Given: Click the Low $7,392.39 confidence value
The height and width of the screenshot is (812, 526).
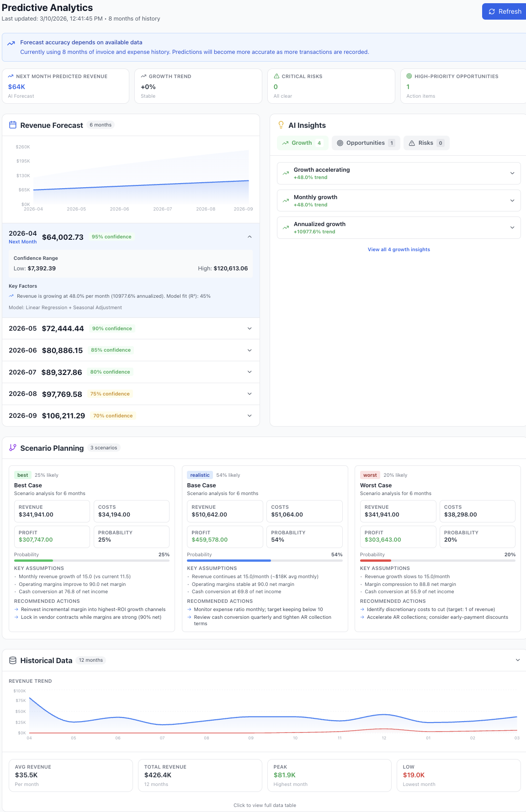Looking at the screenshot, I should point(42,268).
